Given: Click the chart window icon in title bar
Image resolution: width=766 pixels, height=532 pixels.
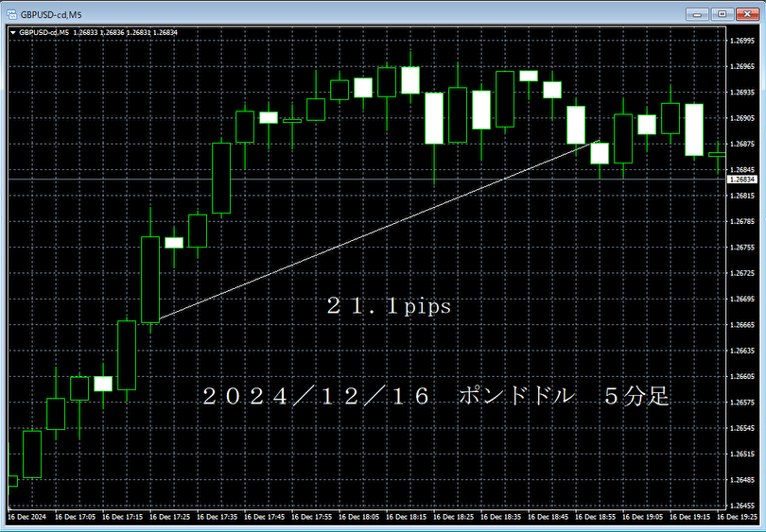Looking at the screenshot, I should click(11, 14).
